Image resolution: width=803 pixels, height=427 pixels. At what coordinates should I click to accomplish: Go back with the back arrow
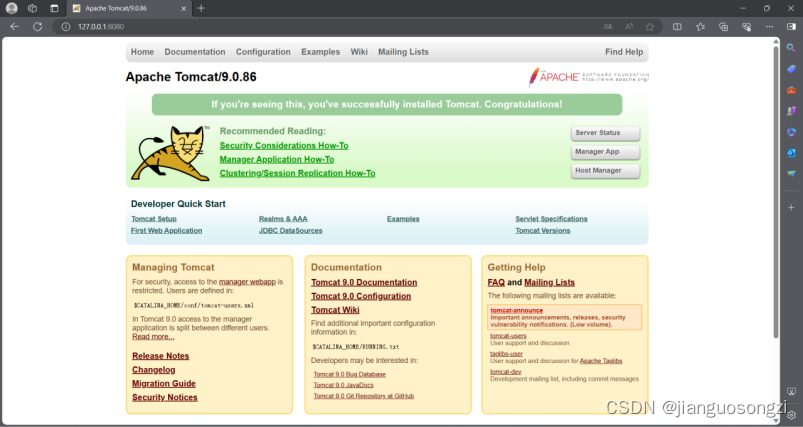(x=14, y=27)
